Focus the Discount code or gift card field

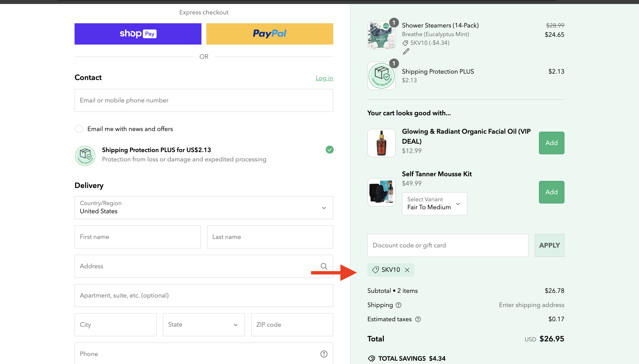(447, 245)
